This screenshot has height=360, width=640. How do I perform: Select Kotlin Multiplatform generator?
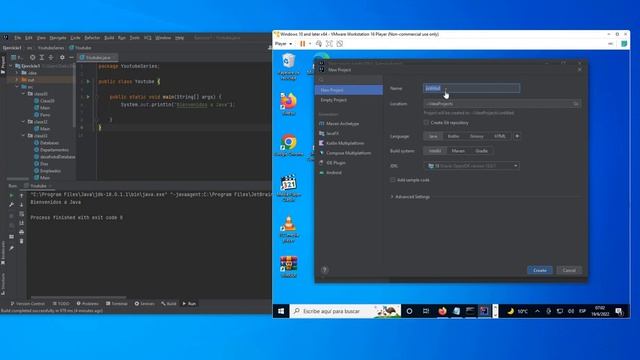tap(344, 143)
